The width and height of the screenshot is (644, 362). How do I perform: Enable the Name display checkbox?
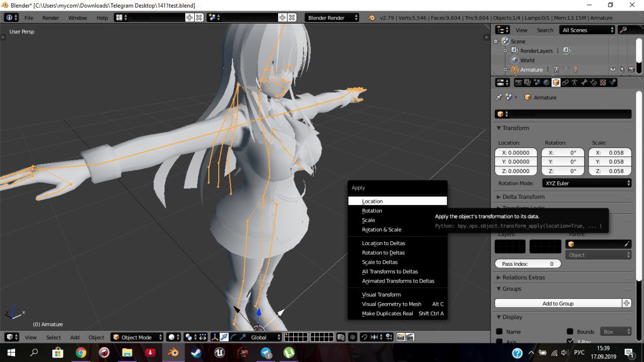(x=500, y=332)
